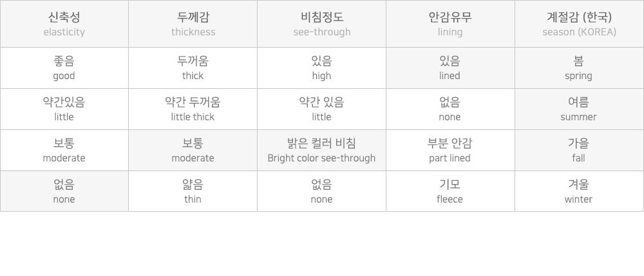Select the thickness column header

coord(193,24)
